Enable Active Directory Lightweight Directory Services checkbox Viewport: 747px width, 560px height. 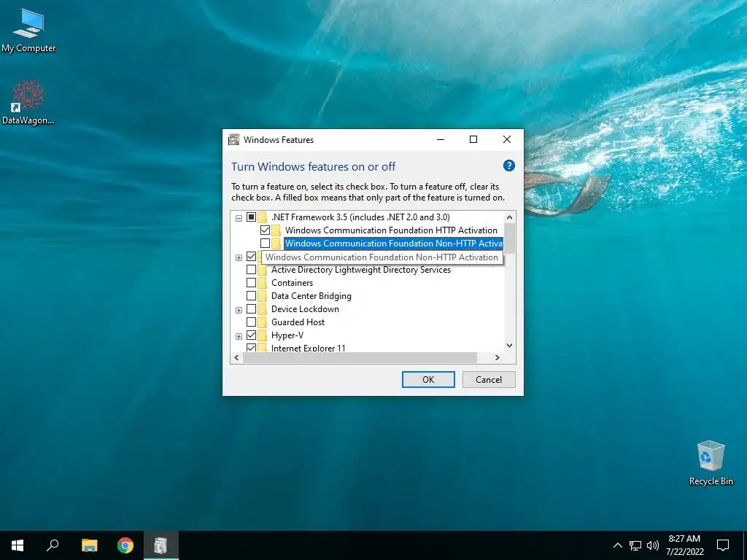tap(251, 270)
